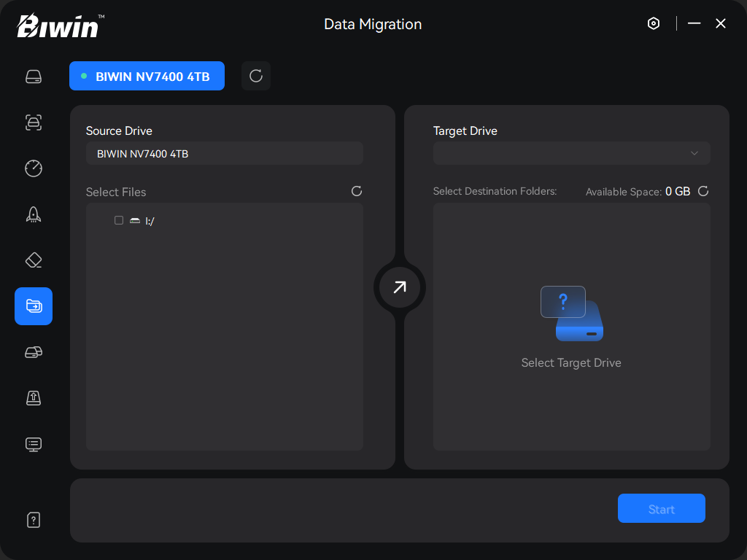Click the I:/ drive tree item

click(150, 221)
